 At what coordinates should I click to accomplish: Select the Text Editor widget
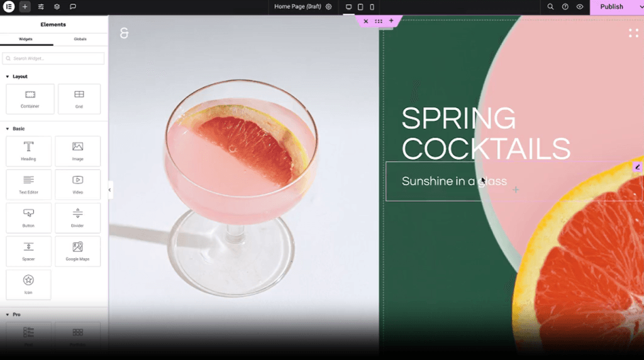[28, 184]
